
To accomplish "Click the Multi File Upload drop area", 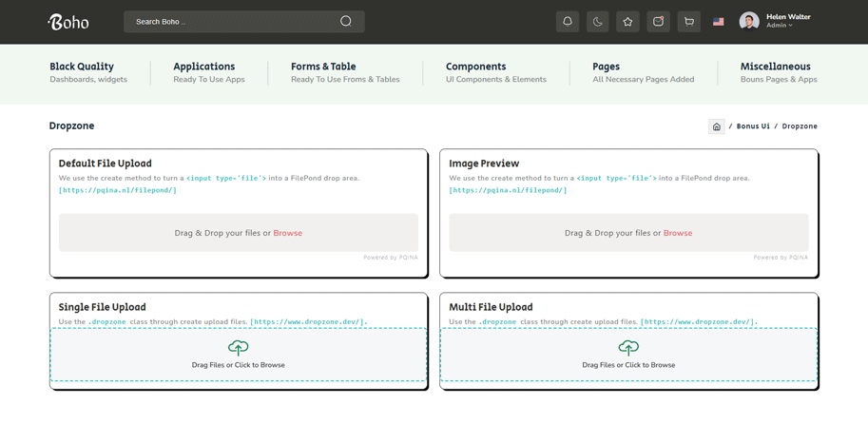I will point(628,356).
